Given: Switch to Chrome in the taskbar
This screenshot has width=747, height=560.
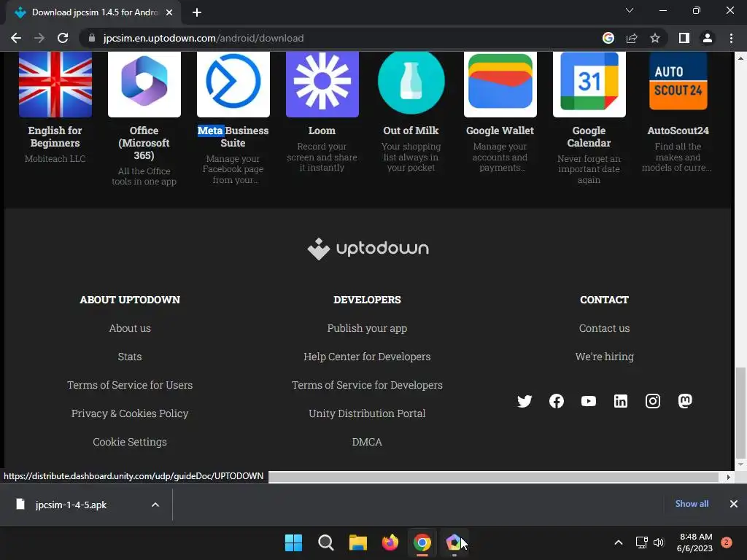Looking at the screenshot, I should [422, 542].
